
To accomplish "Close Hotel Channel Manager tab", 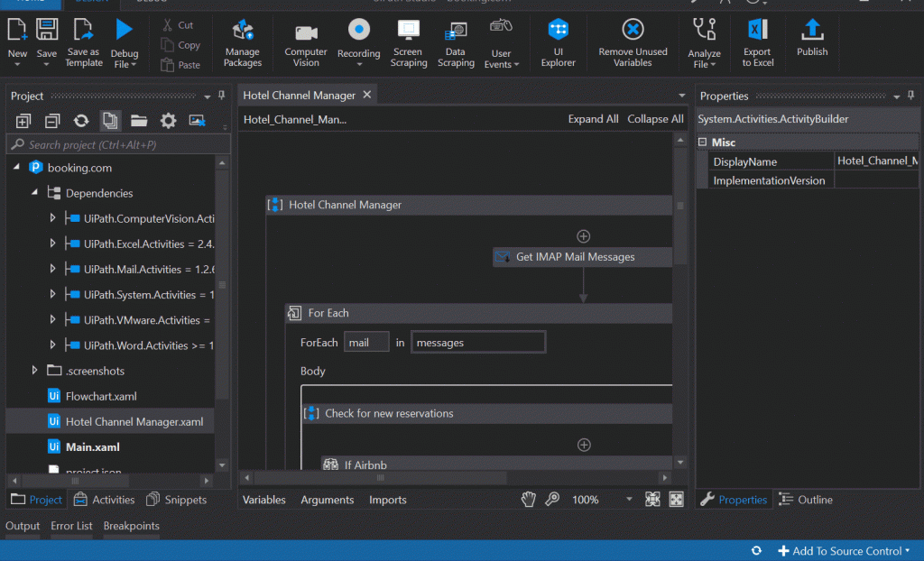I will (x=367, y=95).
